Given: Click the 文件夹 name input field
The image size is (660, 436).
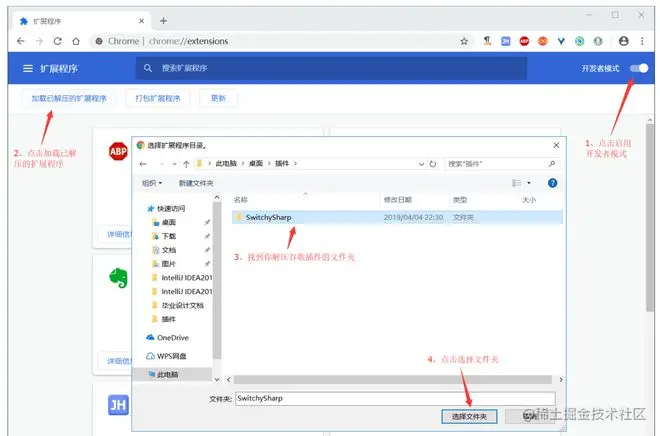Looking at the screenshot, I should [395, 399].
